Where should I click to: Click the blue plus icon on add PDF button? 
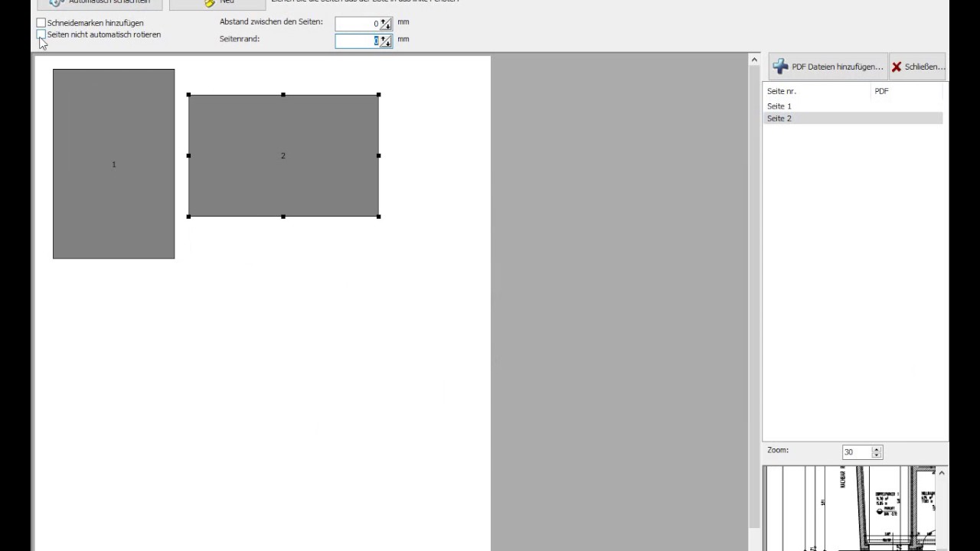point(780,67)
